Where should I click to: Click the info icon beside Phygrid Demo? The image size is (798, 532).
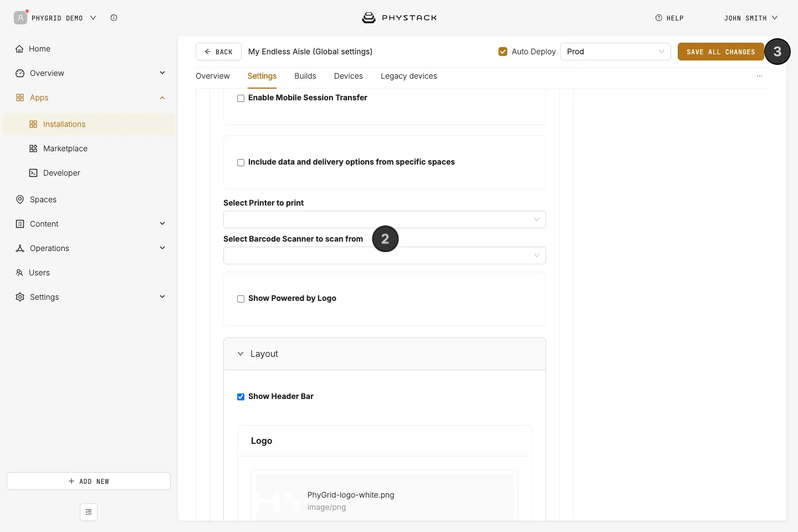tap(114, 18)
